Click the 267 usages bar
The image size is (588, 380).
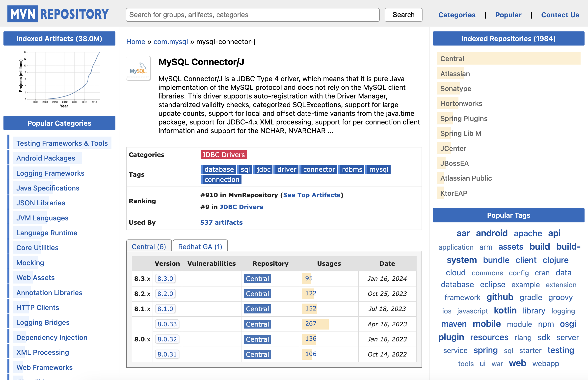pyautogui.click(x=315, y=324)
